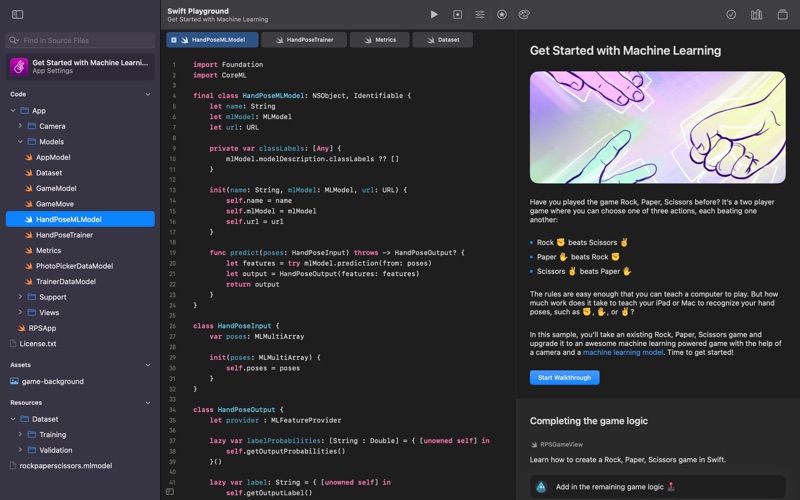
Task: Close the HandPoseMLModel tab
Action: click(173, 40)
